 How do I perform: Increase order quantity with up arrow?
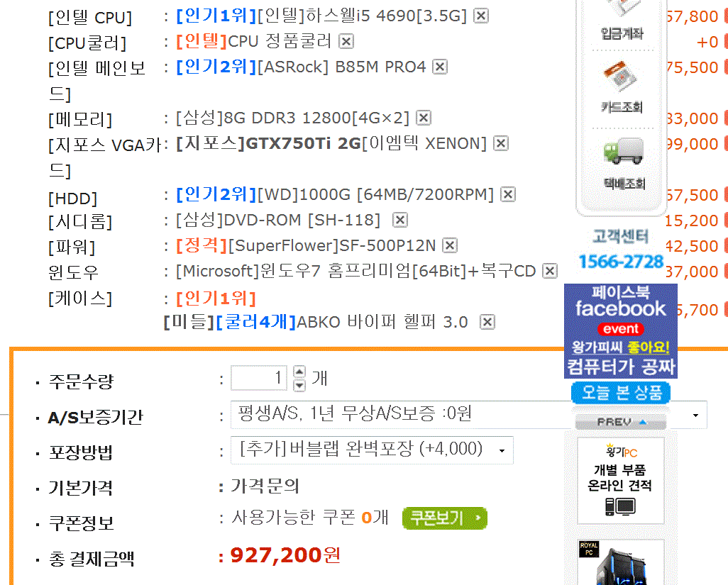299,372
